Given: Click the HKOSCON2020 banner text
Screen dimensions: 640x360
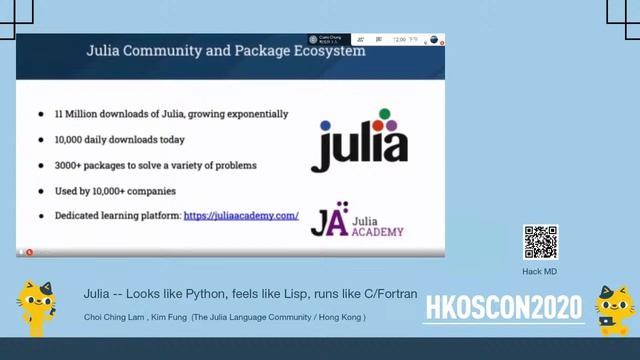Looking at the screenshot, I should tap(504, 307).
